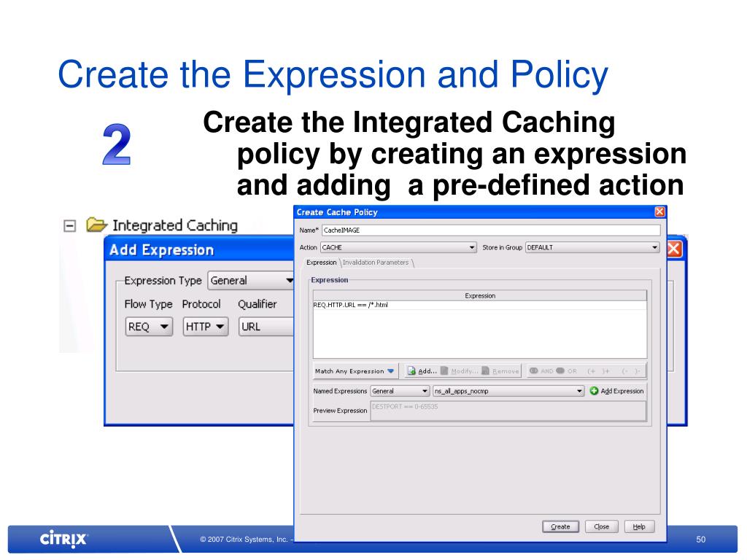
Task: Click the greyed Modify... toolbar button
Action: (460, 371)
